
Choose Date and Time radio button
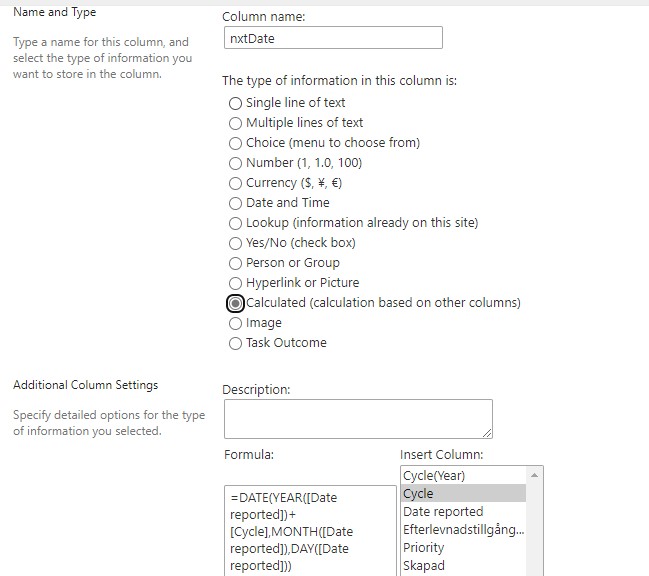pos(235,203)
